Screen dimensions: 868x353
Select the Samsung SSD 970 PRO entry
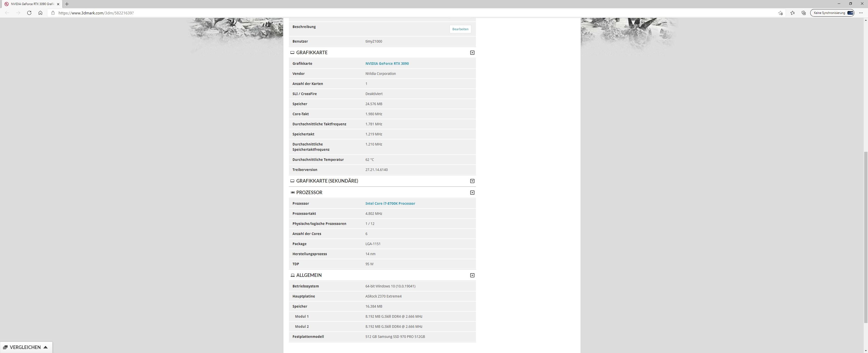tap(395, 337)
